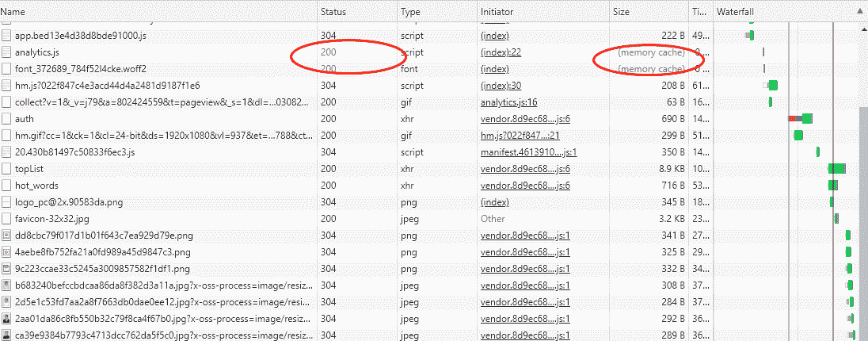Open the vendor.8d9ec68 initiator link on topList row
This screenshot has height=341, width=868.
(525, 169)
